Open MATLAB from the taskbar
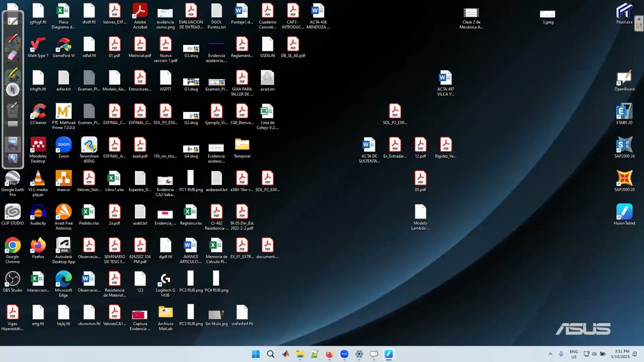This screenshot has width=644, height=362. click(285, 354)
